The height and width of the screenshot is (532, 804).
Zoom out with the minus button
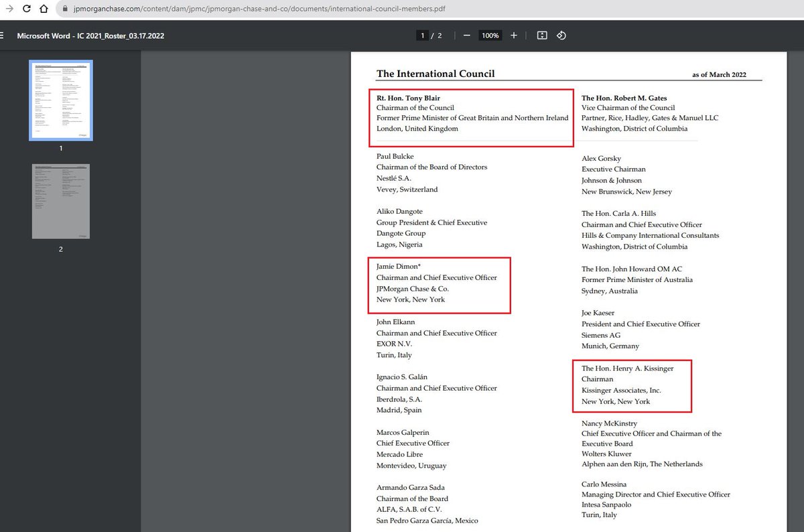click(x=466, y=36)
